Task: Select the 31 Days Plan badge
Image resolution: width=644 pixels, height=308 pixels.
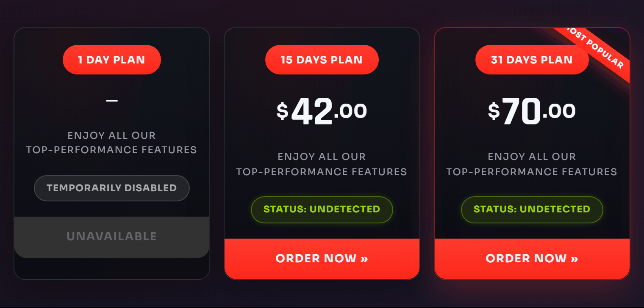Action: pos(532,60)
